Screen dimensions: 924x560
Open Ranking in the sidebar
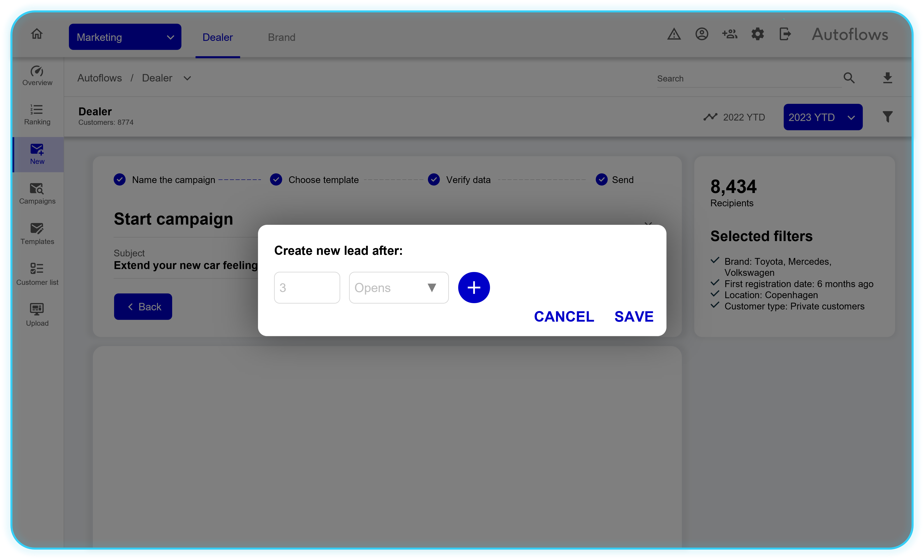pyautogui.click(x=37, y=115)
